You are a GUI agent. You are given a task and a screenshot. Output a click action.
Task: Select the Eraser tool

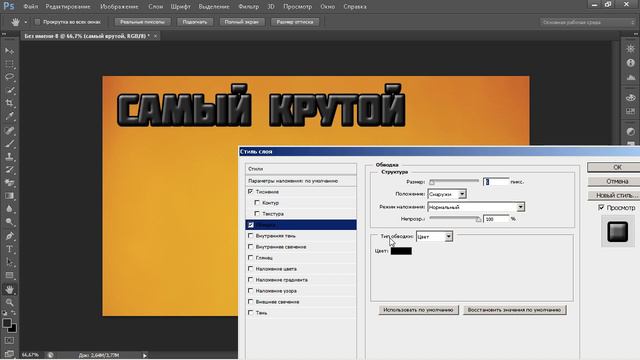pyautogui.click(x=9, y=183)
